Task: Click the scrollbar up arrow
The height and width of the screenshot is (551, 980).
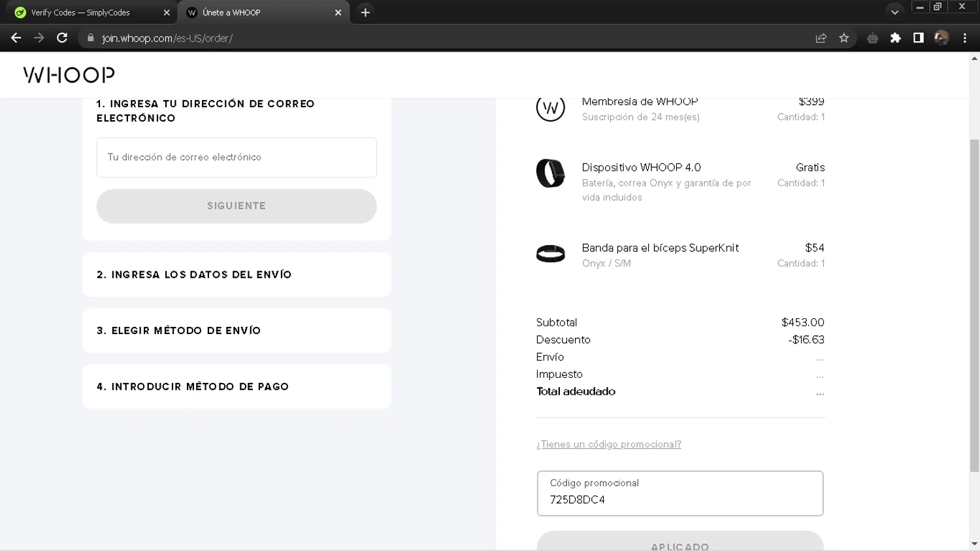Action: pos(974,59)
